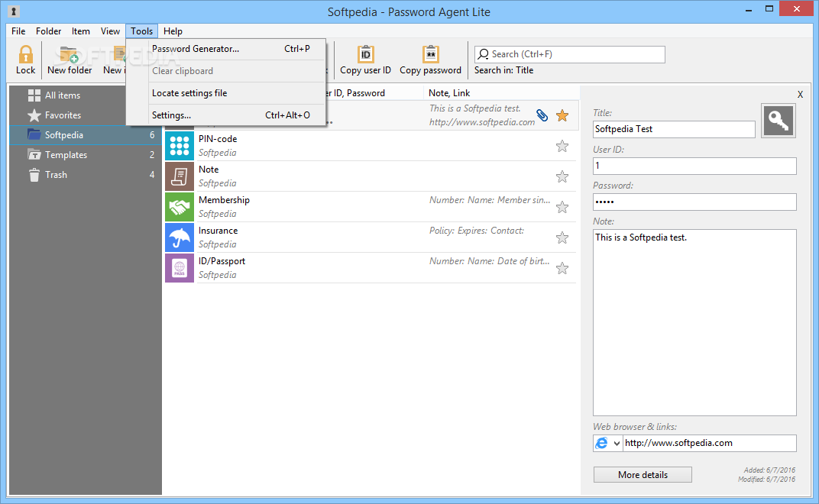The height and width of the screenshot is (504, 819).
Task: Open the Folder menu
Action: [49, 31]
